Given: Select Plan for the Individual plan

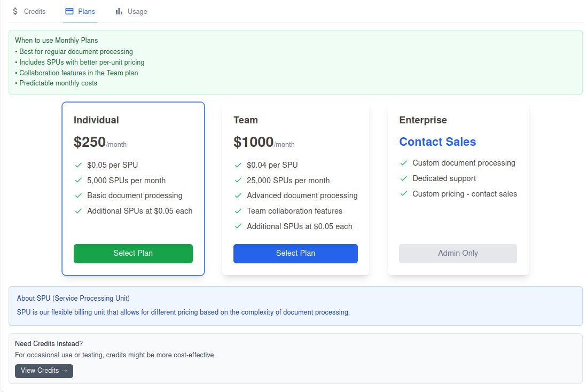Looking at the screenshot, I should [x=133, y=254].
